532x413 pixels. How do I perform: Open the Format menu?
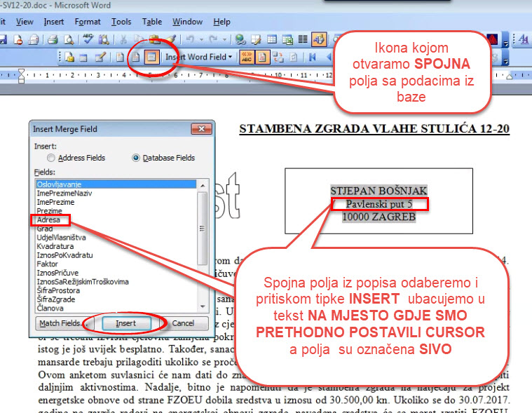pos(88,22)
